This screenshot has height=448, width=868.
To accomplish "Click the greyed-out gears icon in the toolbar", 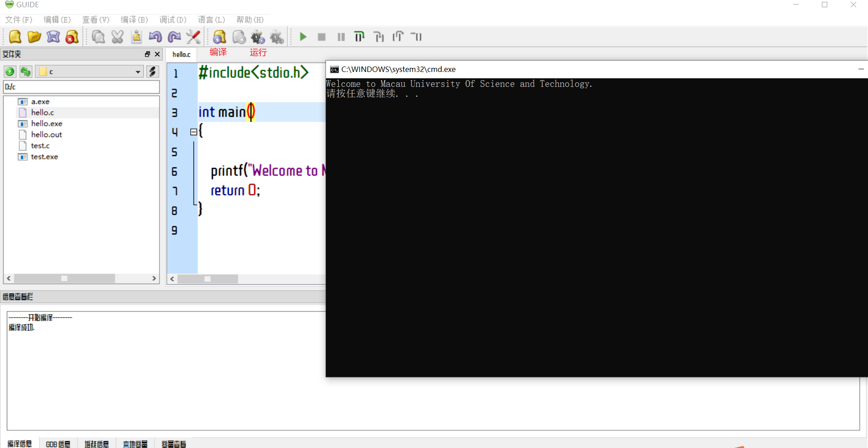I will coord(277,37).
